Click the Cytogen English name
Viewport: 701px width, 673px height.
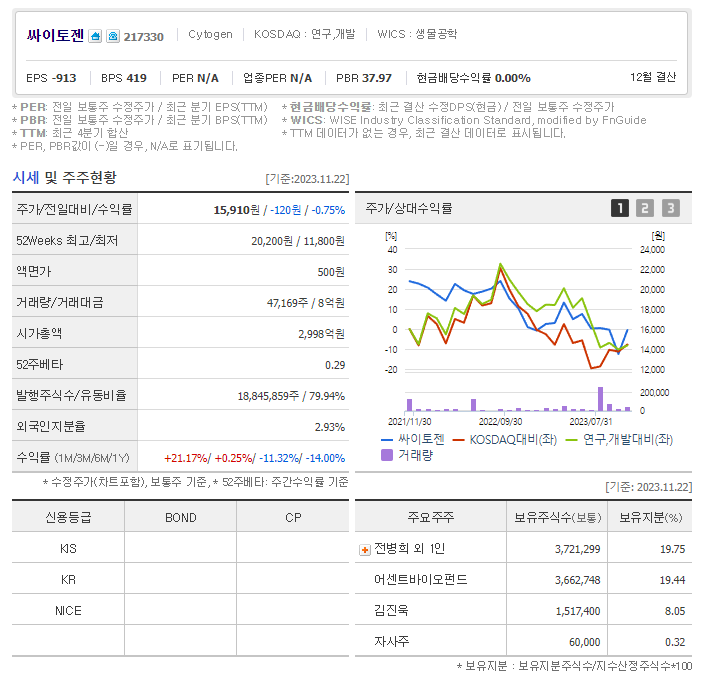tap(210, 34)
